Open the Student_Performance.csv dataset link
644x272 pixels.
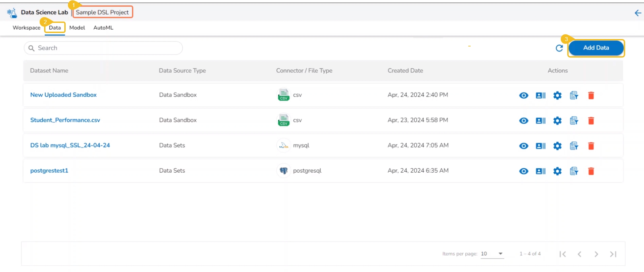coord(65,120)
